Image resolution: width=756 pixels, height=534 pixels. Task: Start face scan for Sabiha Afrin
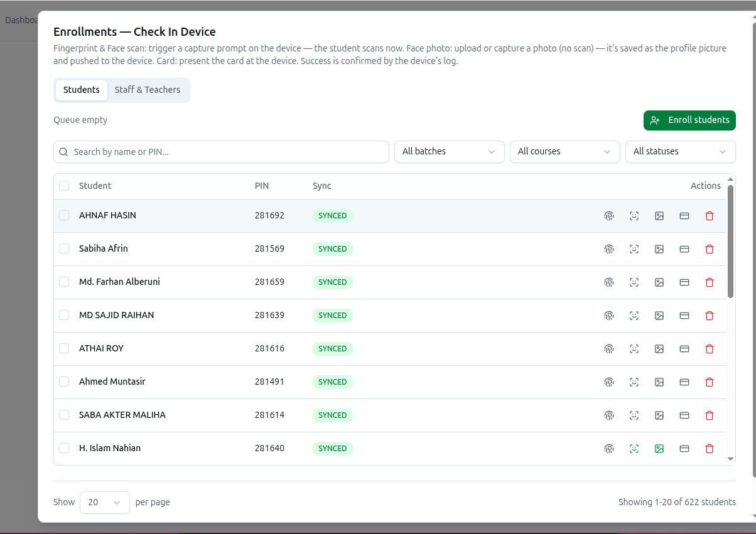click(634, 249)
